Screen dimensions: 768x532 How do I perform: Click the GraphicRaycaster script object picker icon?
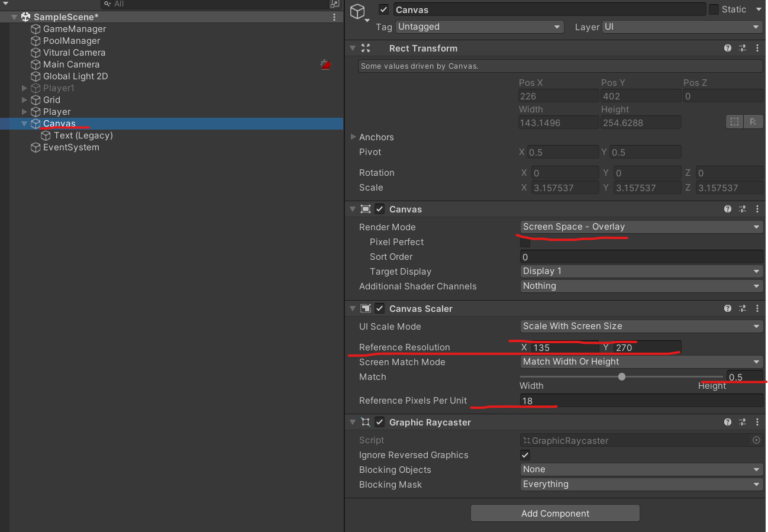pos(756,440)
